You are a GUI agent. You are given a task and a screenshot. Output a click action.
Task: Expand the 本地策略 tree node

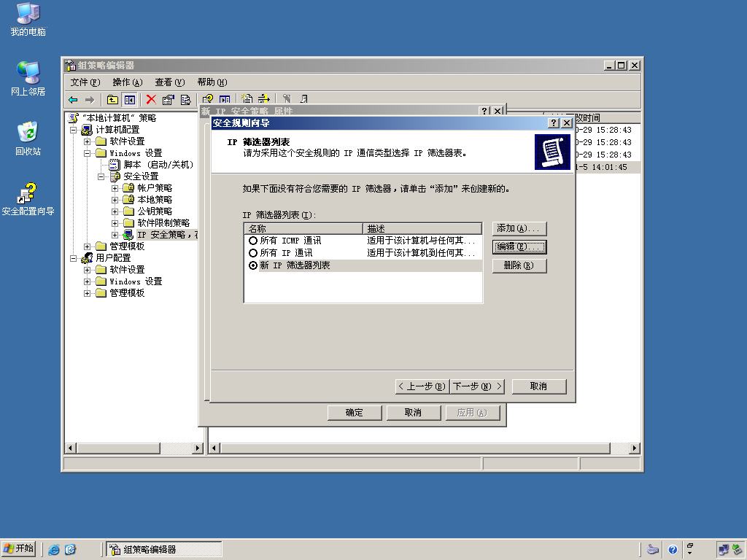[115, 200]
